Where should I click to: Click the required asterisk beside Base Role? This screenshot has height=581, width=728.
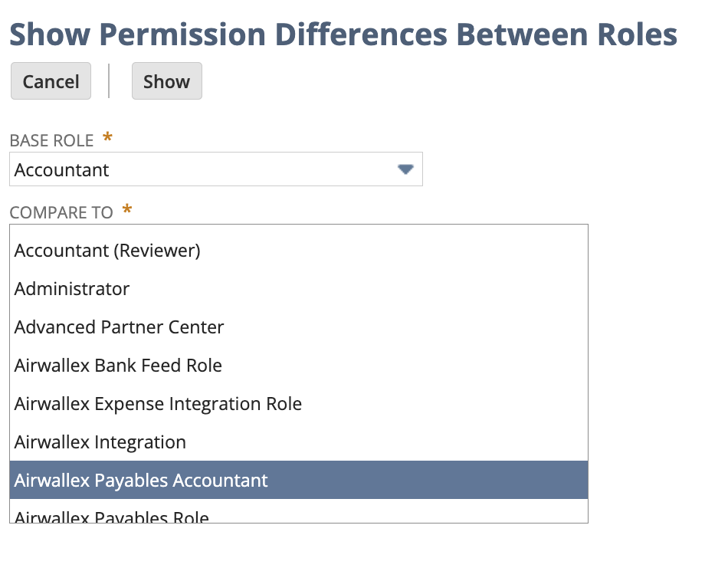[x=107, y=139]
